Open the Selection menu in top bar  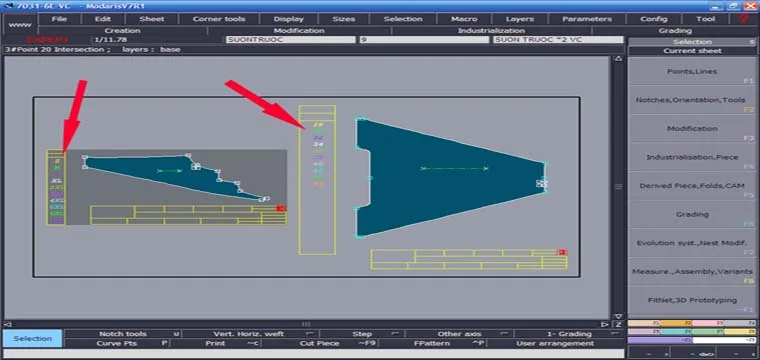[403, 19]
